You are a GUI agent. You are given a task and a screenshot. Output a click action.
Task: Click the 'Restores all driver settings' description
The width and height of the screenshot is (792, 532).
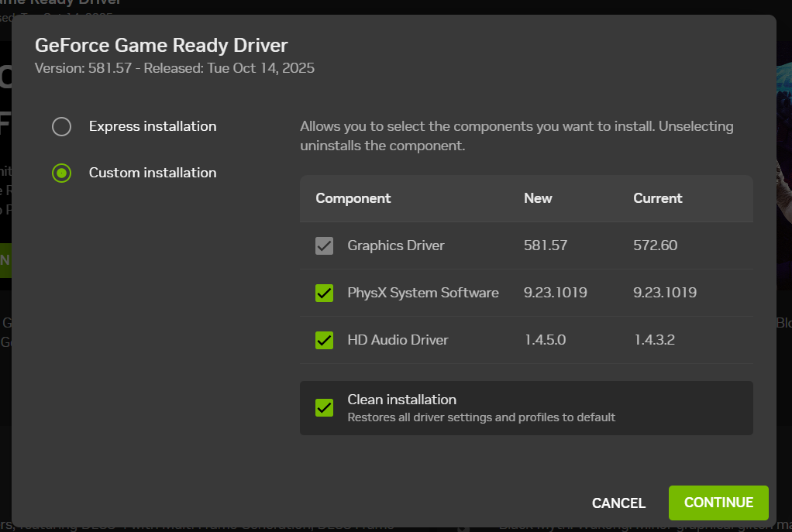tap(481, 417)
